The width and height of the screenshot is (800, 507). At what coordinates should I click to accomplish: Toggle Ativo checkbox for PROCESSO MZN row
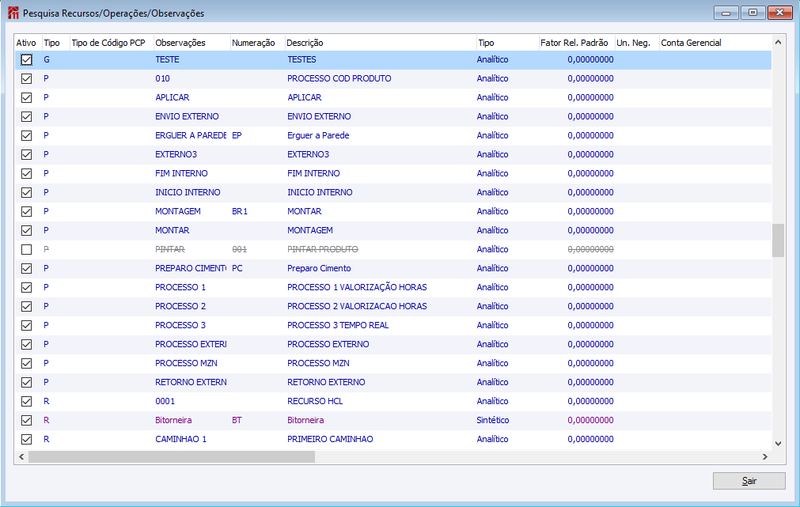coord(27,363)
